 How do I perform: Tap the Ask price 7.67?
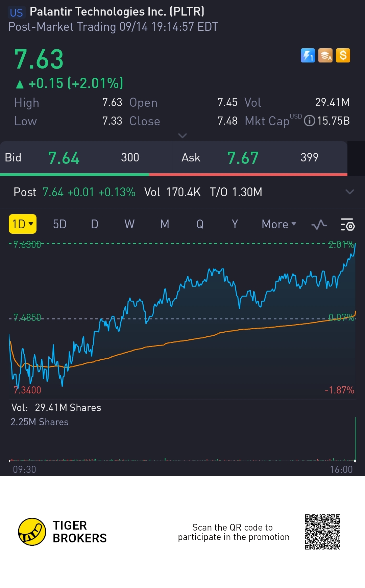[x=243, y=158]
